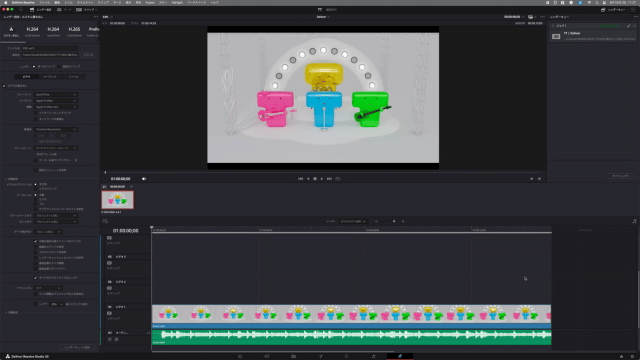Toggle lock on Video 1 track

point(109,313)
